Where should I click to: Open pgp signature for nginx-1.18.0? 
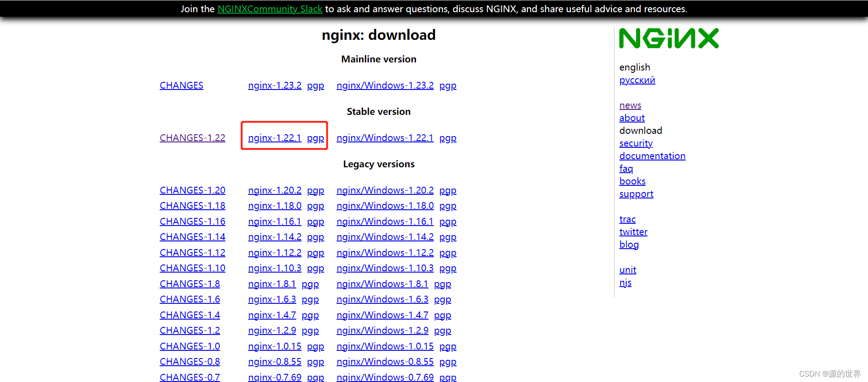[x=316, y=206]
